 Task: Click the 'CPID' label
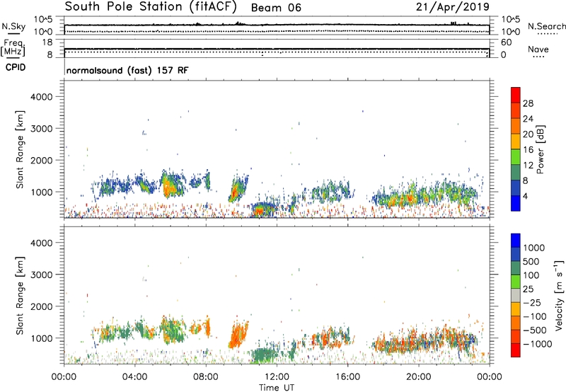pos(15,67)
